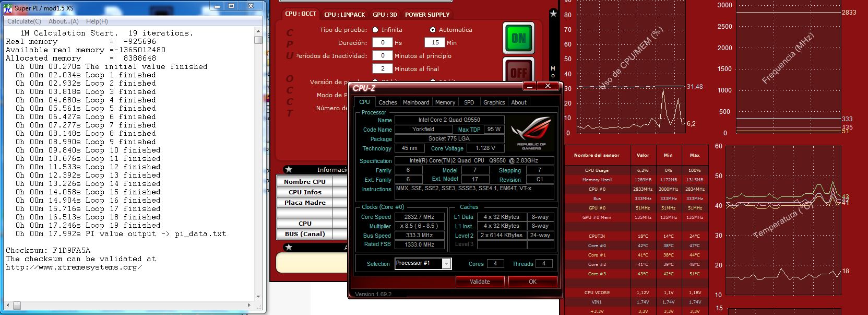Open the Memory tab in CPU-Z
This screenshot has height=315, width=868.
(445, 102)
